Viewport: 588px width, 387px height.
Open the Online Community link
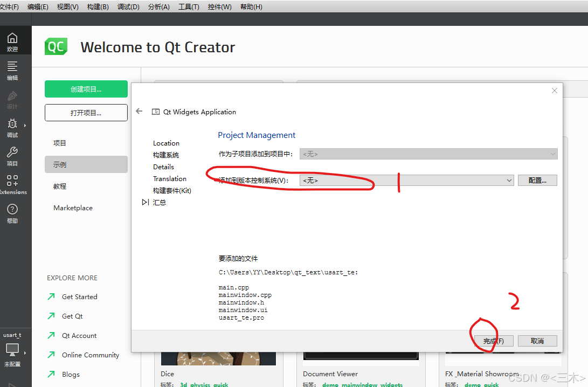pos(91,355)
